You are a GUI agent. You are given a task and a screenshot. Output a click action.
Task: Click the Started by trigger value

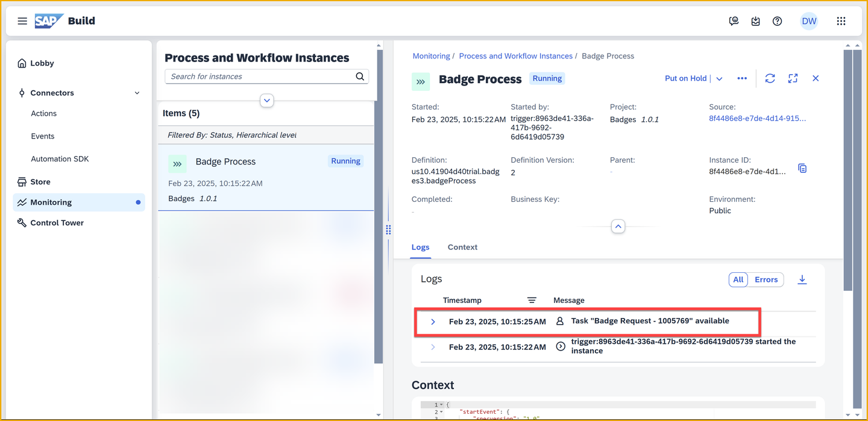(x=552, y=128)
